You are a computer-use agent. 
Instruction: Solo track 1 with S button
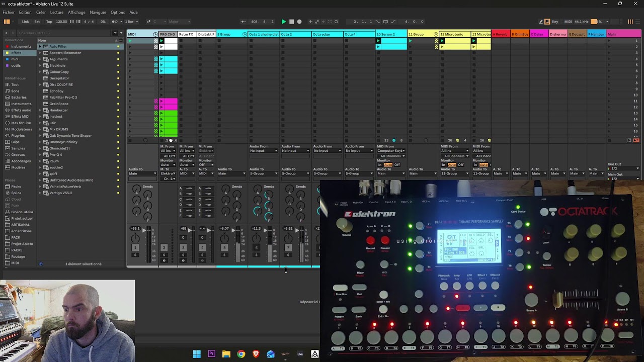coord(135,255)
